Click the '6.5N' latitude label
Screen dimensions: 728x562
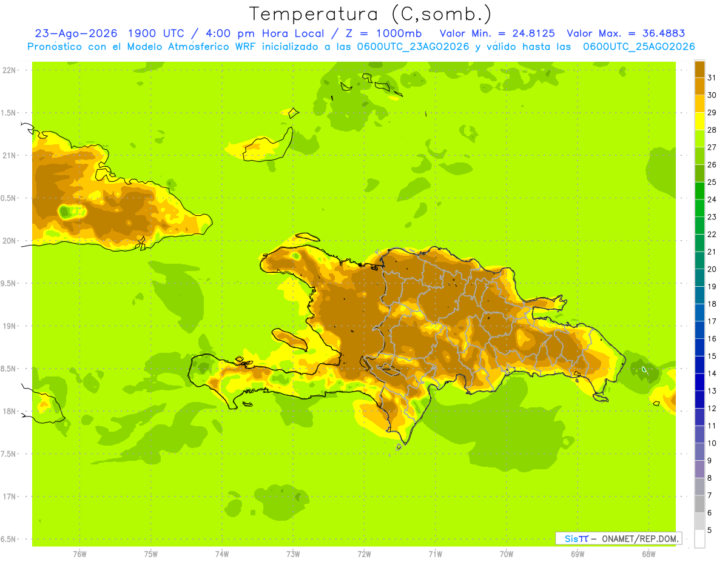pos(8,539)
